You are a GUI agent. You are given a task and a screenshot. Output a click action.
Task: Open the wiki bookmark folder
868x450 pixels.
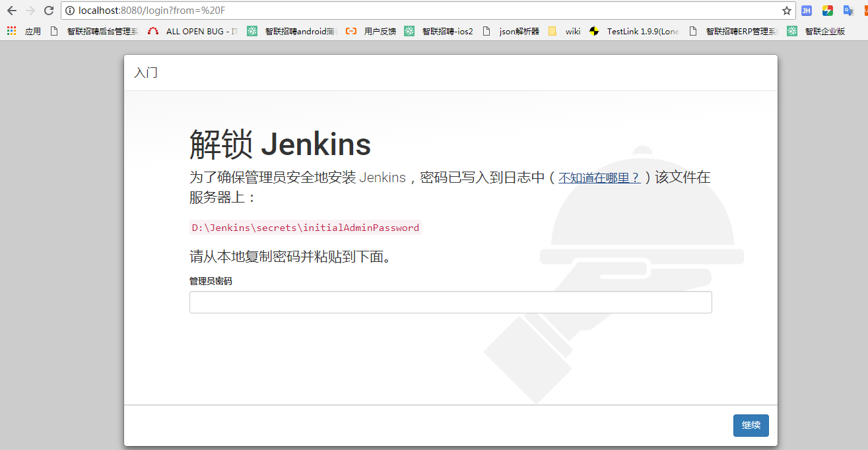click(x=564, y=31)
